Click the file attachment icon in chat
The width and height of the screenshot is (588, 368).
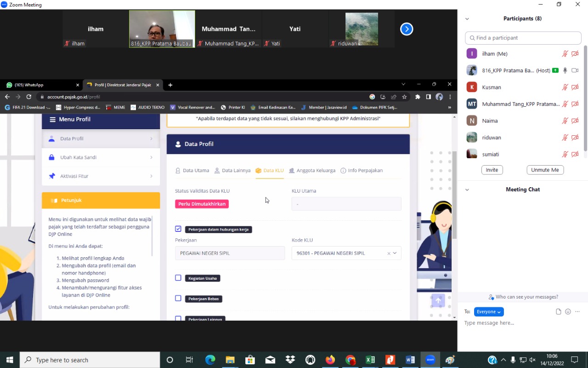tap(558, 311)
